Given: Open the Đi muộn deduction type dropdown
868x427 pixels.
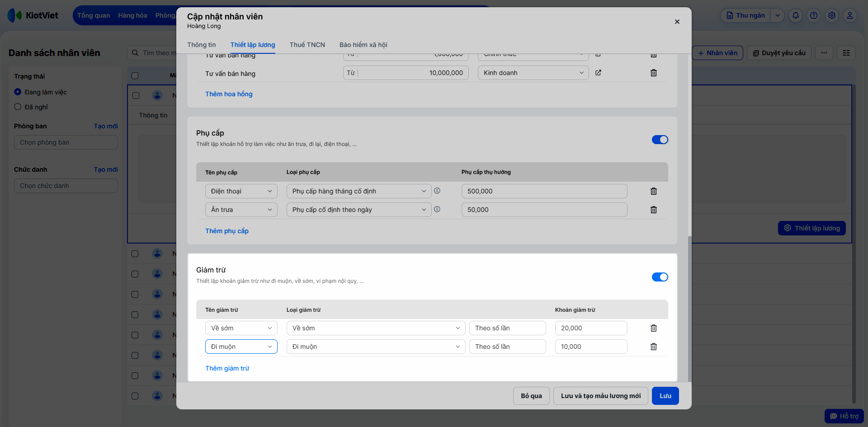Looking at the screenshot, I should 376,347.
